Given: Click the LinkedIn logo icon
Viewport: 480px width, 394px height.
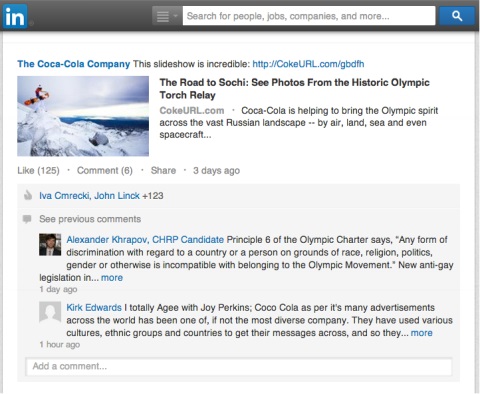Looking at the screenshot, I should 15,16.
